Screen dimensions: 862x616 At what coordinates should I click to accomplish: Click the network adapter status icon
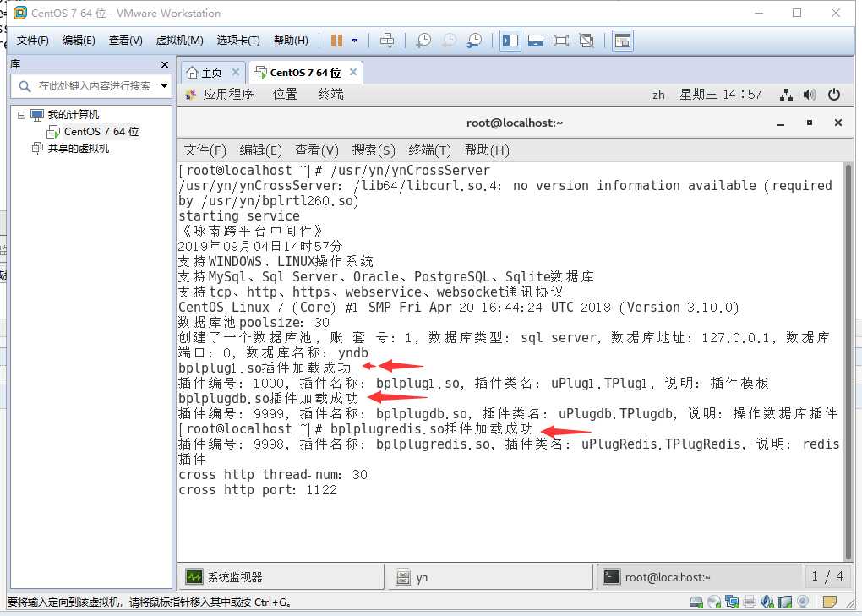coord(731,602)
